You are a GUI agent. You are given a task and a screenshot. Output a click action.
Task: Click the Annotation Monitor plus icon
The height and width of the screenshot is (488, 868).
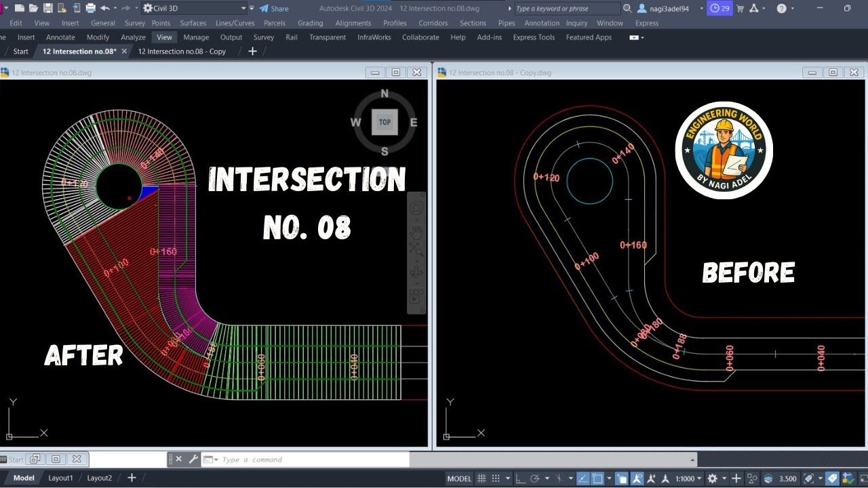point(736,479)
